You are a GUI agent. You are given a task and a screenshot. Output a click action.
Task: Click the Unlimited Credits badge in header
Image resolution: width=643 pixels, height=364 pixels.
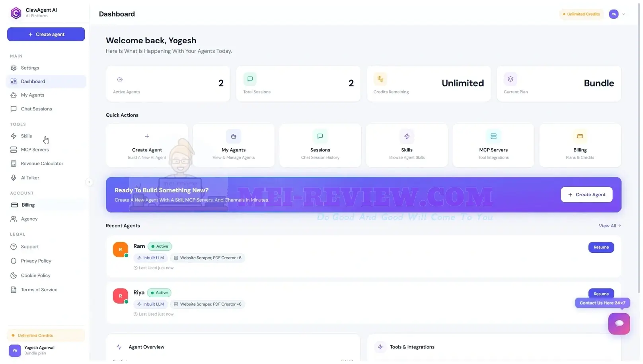(x=581, y=14)
